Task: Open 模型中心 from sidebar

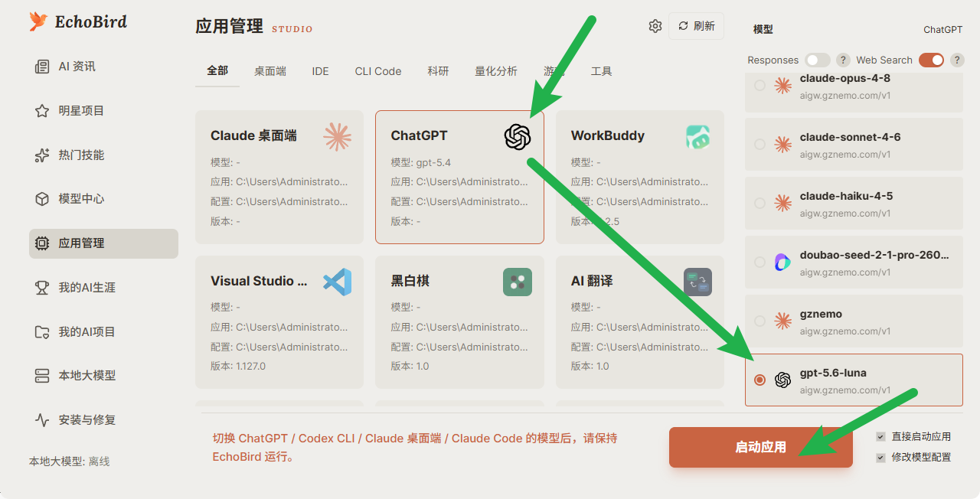Action: coord(103,199)
